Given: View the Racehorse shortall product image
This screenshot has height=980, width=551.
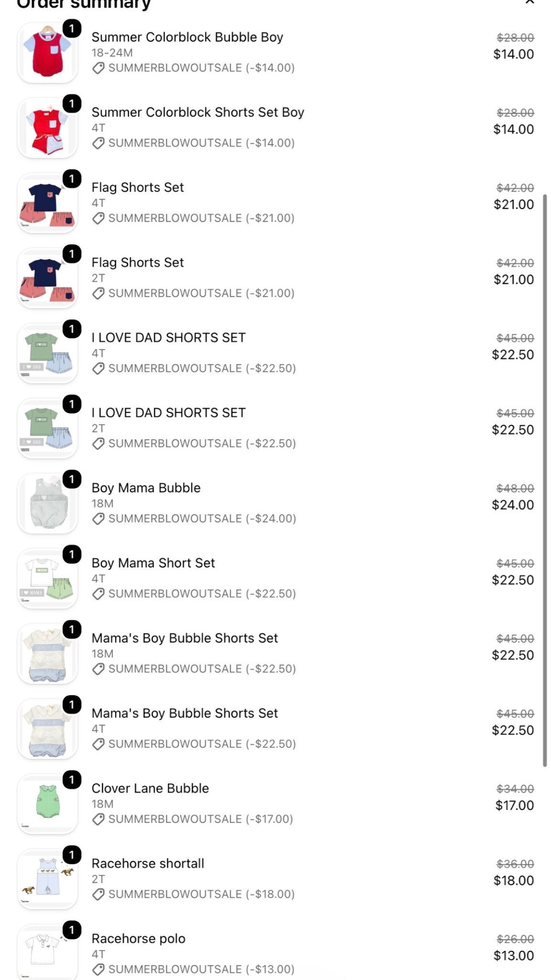Looking at the screenshot, I should [47, 879].
